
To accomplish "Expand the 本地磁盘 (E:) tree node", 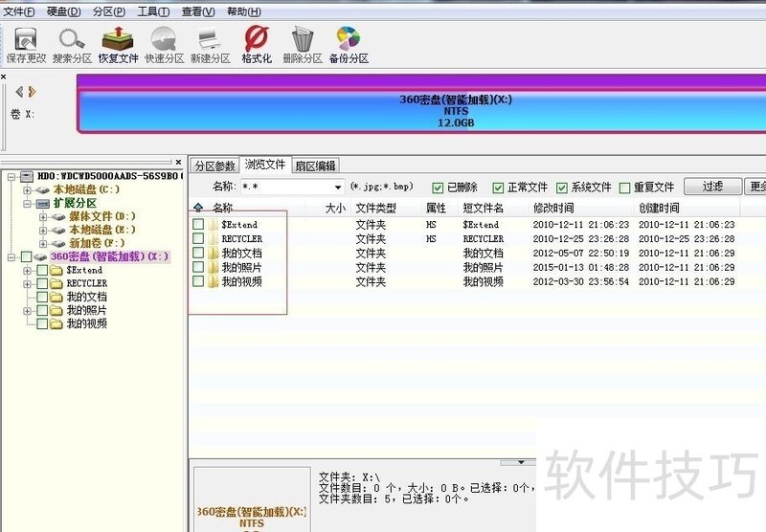I will point(43,231).
